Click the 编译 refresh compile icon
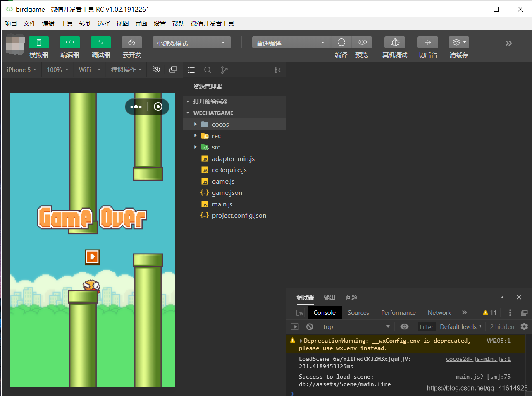Screen dimensions: 532x396 [341, 42]
